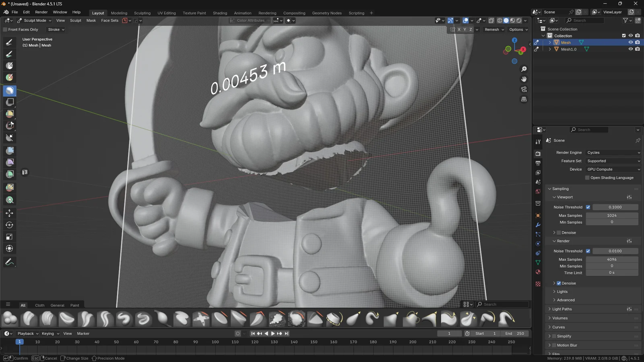Open the Feature Set dropdown
The height and width of the screenshot is (362, 644).
coord(613,161)
